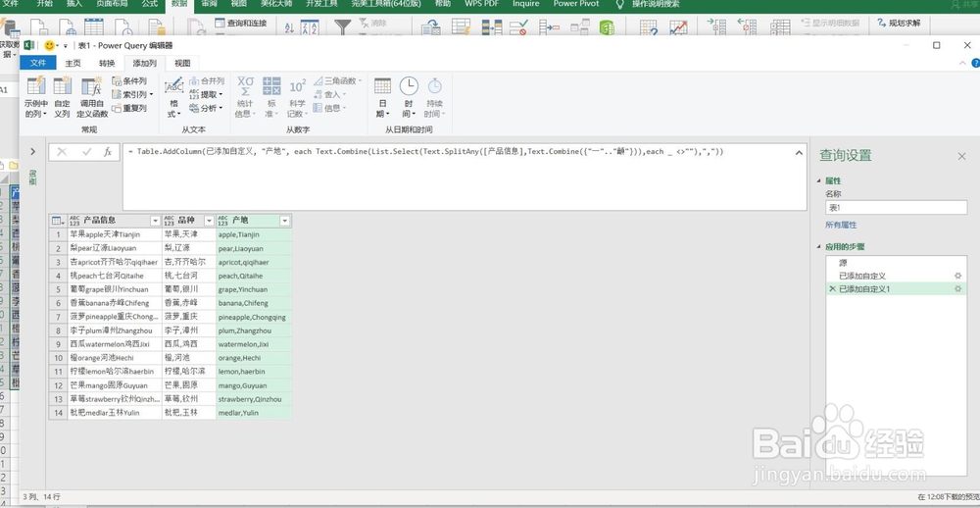Click row number 14 header
980x508 pixels.
[58, 412]
